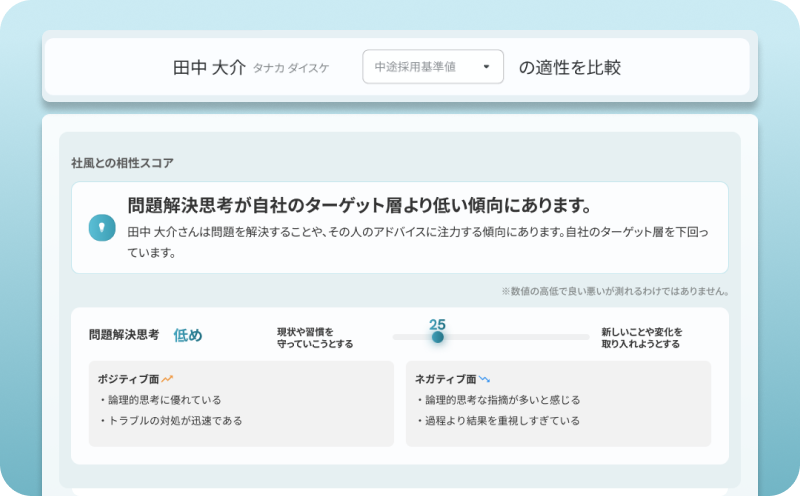Click the 問題解決思考 label in the score row
Screen dimensions: 800x496
(x=124, y=335)
